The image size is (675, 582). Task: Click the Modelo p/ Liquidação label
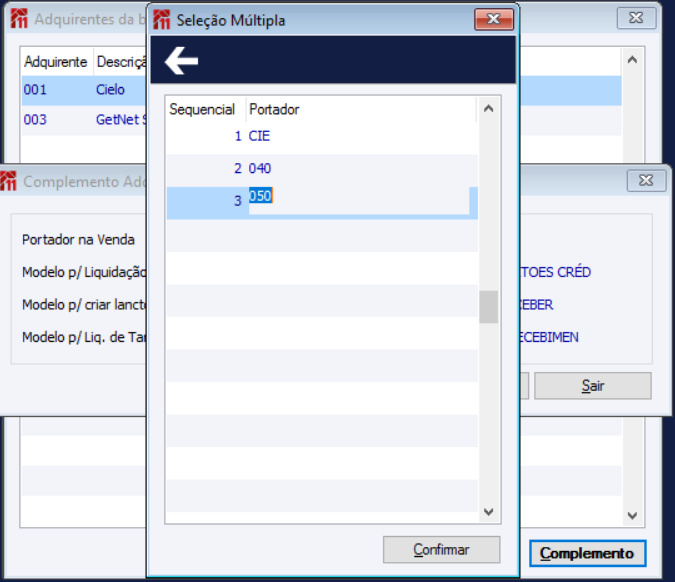84,272
